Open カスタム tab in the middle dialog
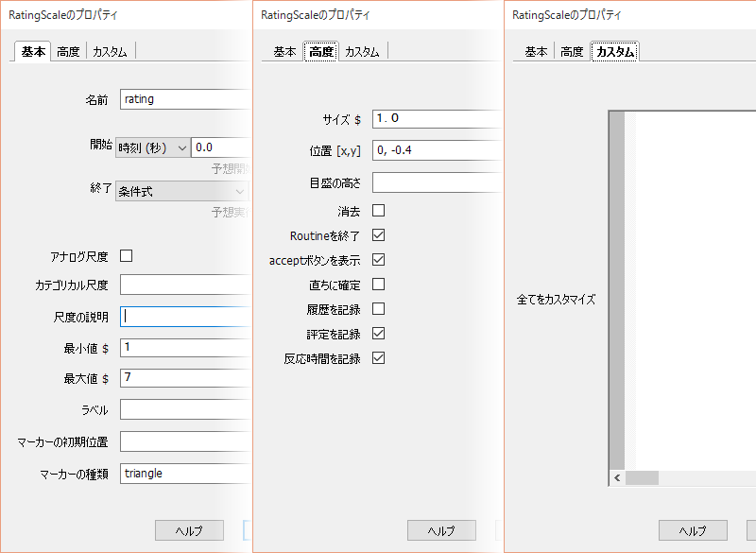 tap(362, 52)
